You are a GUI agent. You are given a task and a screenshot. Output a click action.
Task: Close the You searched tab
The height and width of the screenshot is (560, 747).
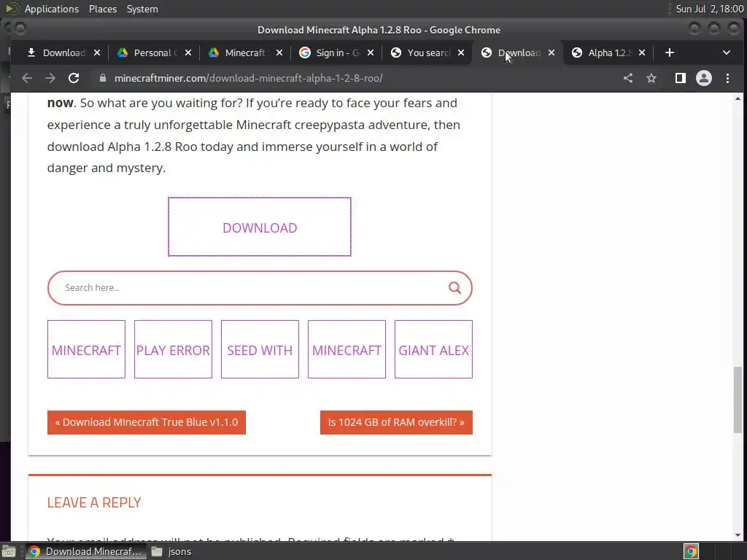461,52
